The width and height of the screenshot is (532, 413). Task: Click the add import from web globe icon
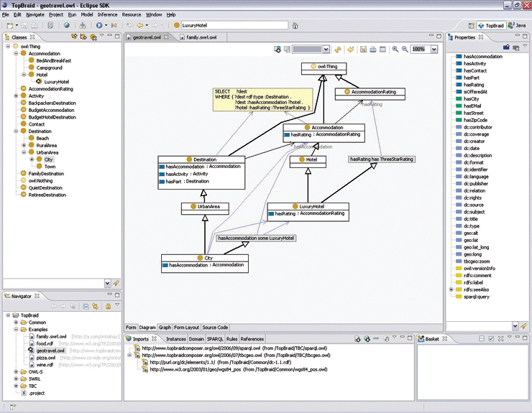367,339
